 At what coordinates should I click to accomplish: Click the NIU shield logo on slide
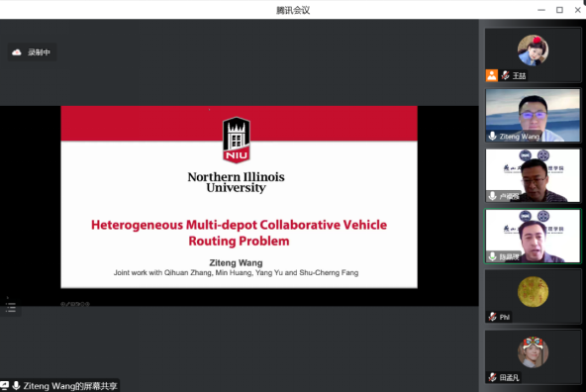(x=237, y=141)
